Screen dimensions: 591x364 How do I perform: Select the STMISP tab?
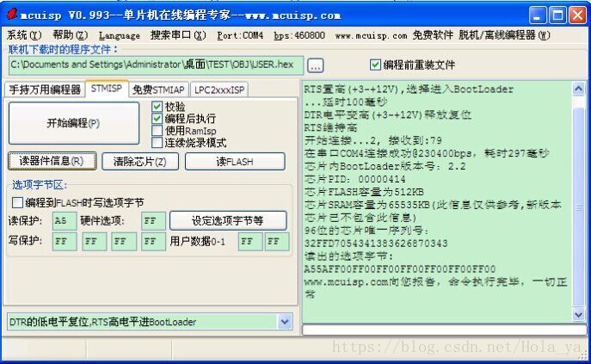pyautogui.click(x=107, y=89)
